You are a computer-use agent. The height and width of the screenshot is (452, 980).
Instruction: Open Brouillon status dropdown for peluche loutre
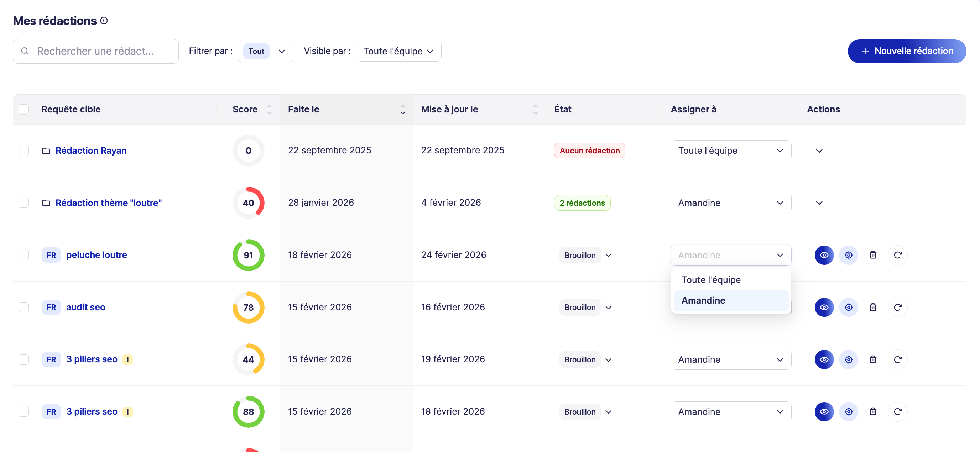[585, 255]
